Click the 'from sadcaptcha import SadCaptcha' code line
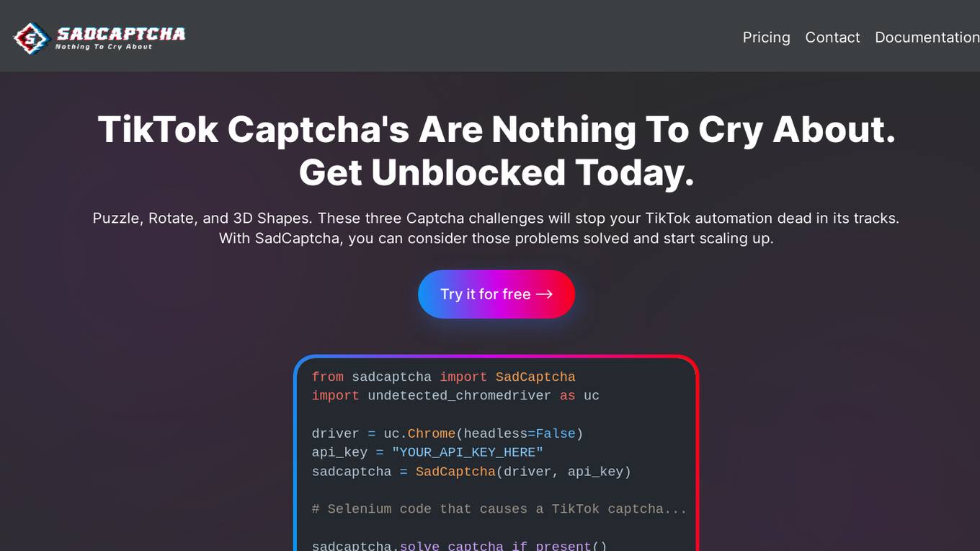 click(443, 376)
